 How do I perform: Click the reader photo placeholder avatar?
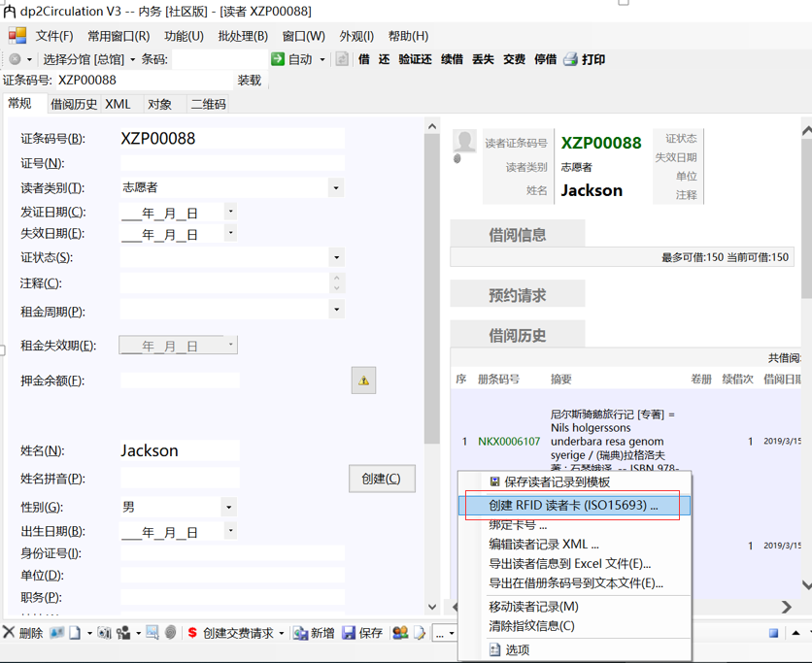coord(464,141)
